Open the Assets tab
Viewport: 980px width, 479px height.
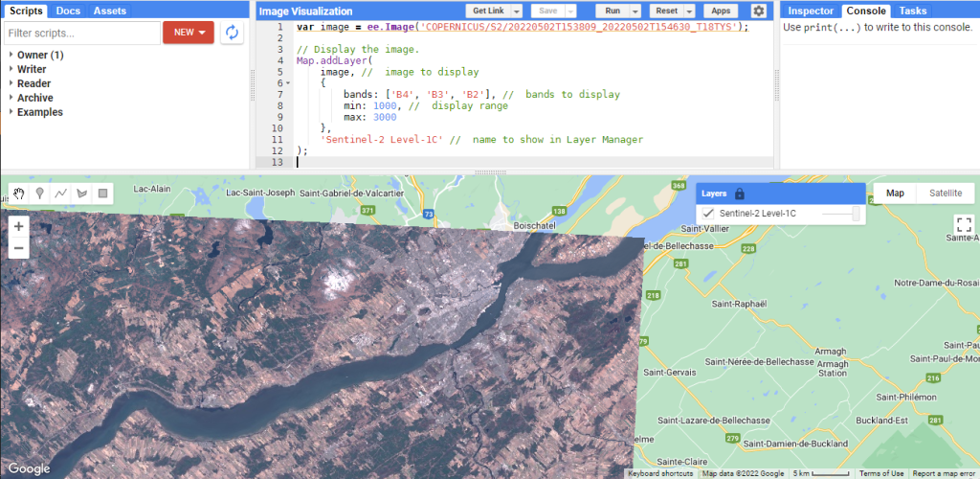(109, 11)
